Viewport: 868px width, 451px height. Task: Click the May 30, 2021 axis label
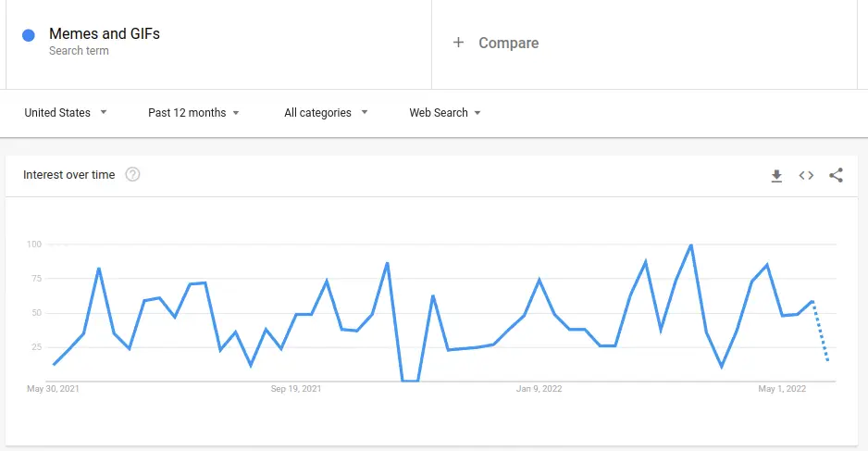(x=53, y=389)
